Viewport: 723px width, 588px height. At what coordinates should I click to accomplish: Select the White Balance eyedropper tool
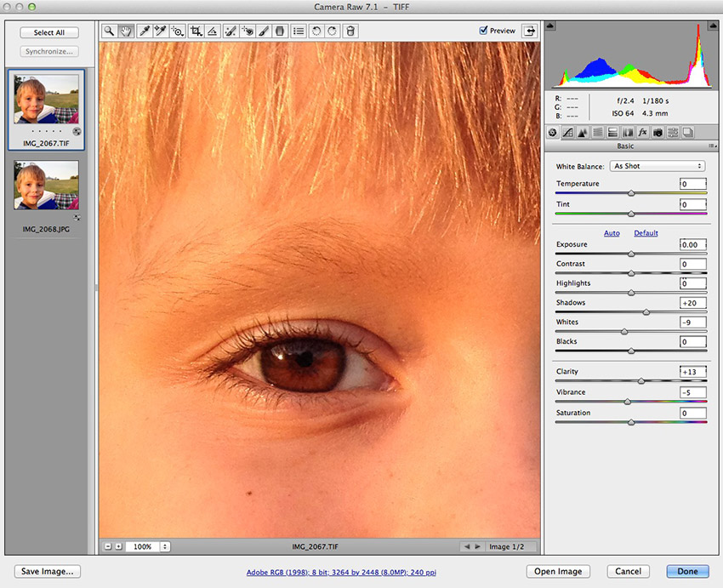145,31
